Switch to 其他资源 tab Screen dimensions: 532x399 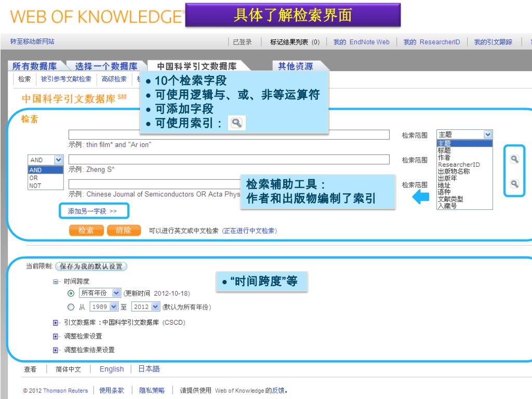click(x=296, y=66)
